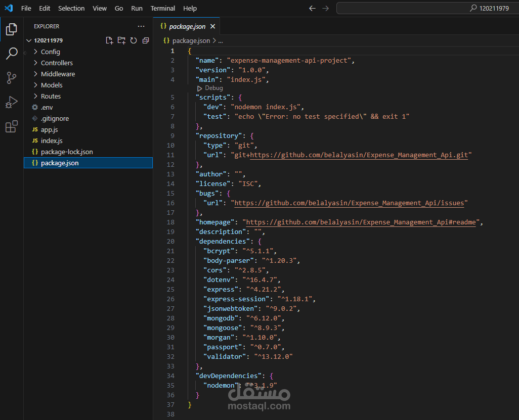Expand the Controllers folder
The height and width of the screenshot is (420, 519).
[x=88, y=63]
